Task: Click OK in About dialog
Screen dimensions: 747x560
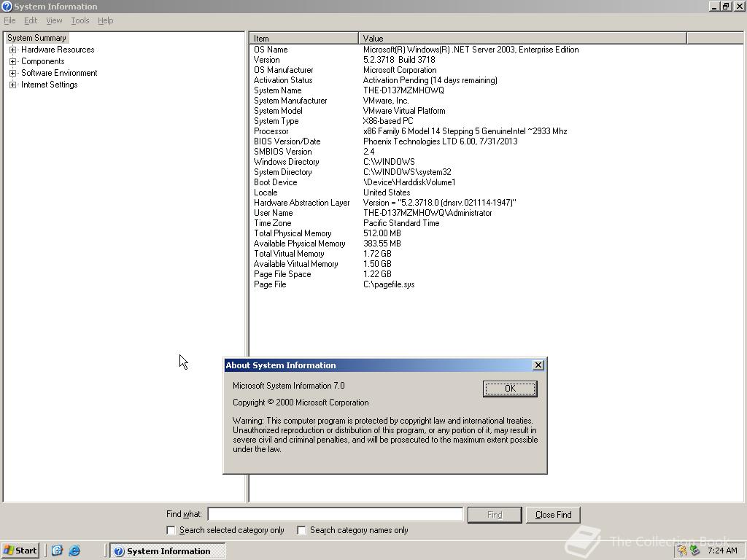Action: pos(510,389)
